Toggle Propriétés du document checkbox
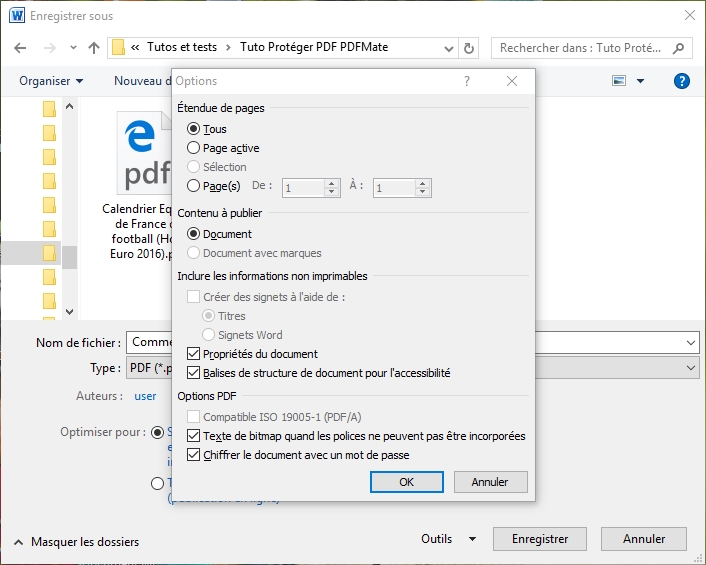This screenshot has height=565, width=706. pyautogui.click(x=193, y=354)
